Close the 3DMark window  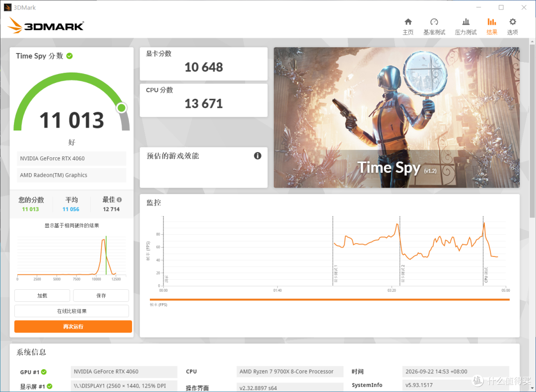(x=524, y=7)
